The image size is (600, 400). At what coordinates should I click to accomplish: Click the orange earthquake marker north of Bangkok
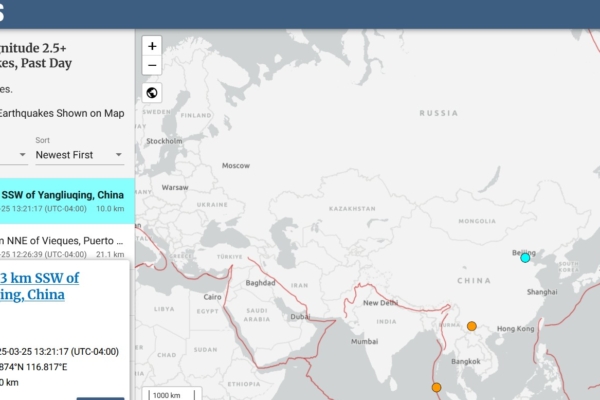click(x=471, y=326)
